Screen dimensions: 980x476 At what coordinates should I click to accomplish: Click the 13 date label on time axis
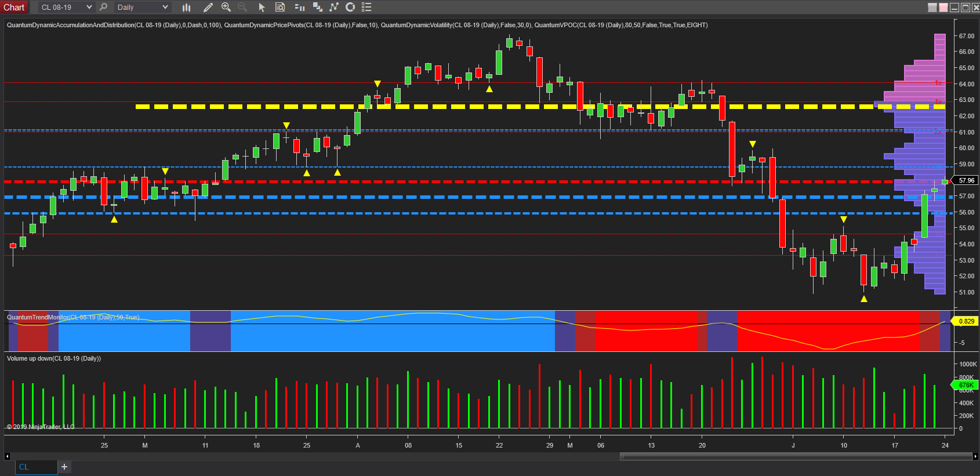click(x=651, y=445)
